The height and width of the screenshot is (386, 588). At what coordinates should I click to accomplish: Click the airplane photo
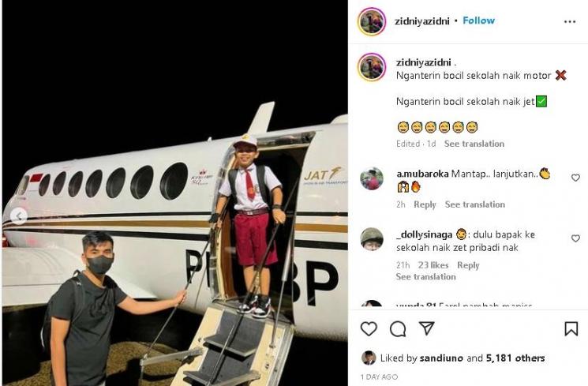click(x=174, y=197)
